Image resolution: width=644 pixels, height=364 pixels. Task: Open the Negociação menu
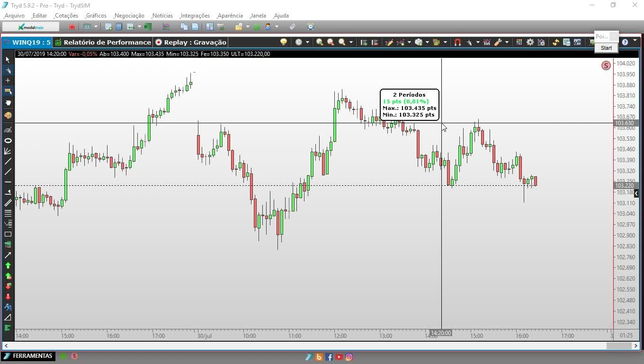[x=129, y=16]
